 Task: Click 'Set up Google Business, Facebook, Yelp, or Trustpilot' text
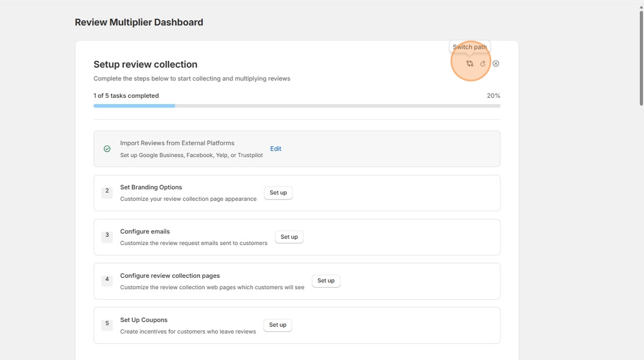pos(191,155)
